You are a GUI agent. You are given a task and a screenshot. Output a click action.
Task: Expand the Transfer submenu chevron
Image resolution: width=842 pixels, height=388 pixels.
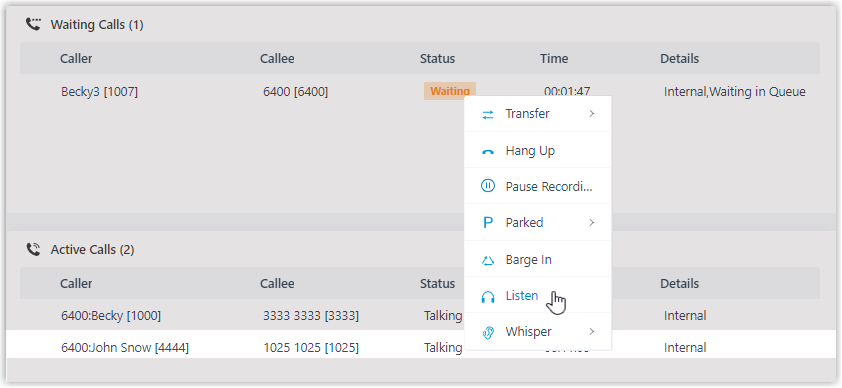pyautogui.click(x=592, y=114)
